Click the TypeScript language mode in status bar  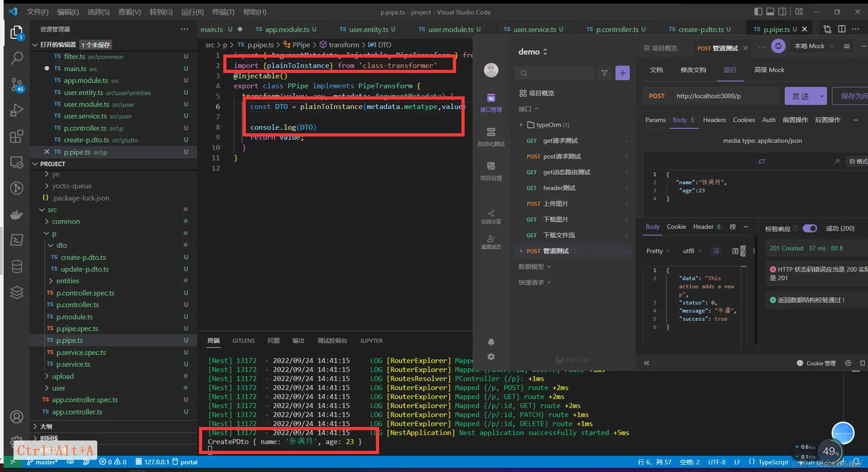[x=773, y=462]
